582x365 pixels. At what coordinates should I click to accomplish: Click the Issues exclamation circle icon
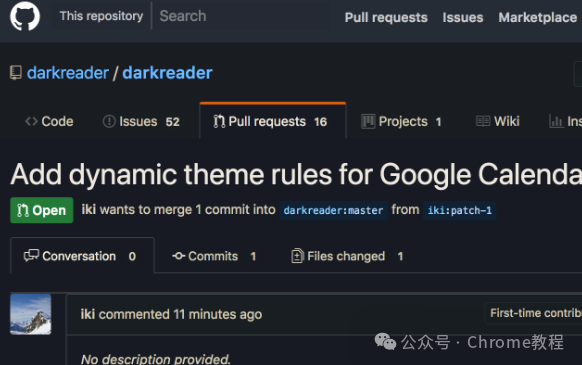(x=109, y=121)
